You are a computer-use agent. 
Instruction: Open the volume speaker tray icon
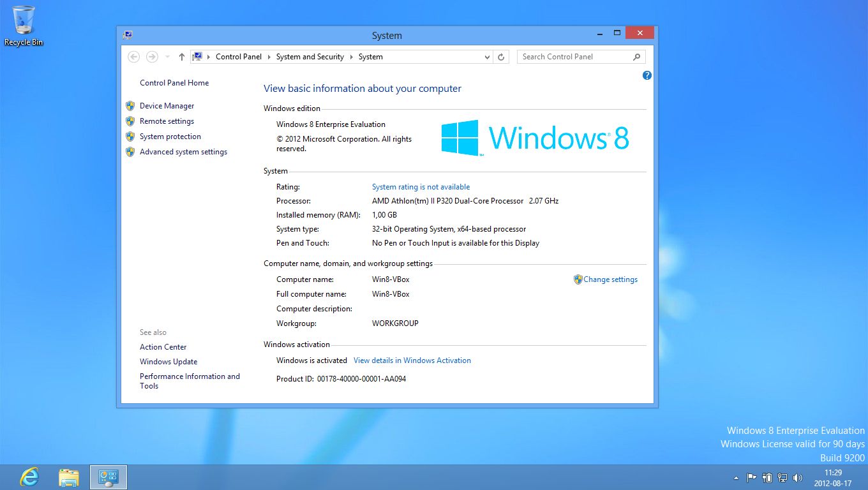tap(798, 477)
